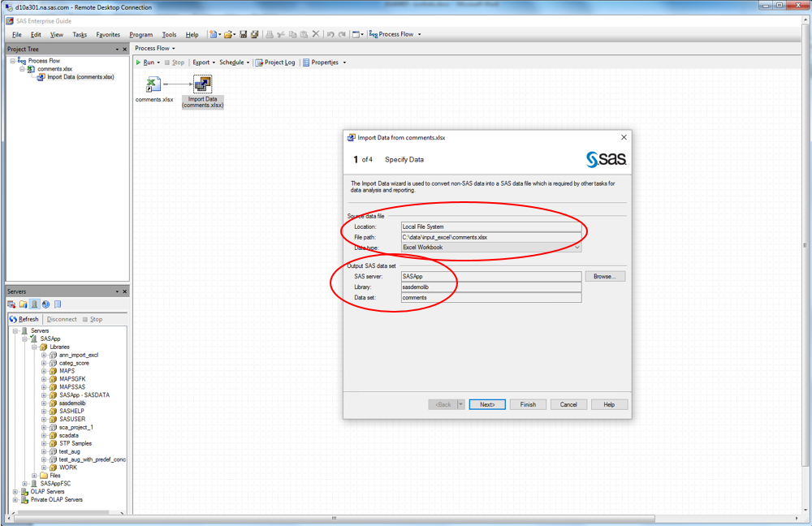Open the Export dropdown menu
This screenshot has height=526, width=812.
pyautogui.click(x=214, y=63)
